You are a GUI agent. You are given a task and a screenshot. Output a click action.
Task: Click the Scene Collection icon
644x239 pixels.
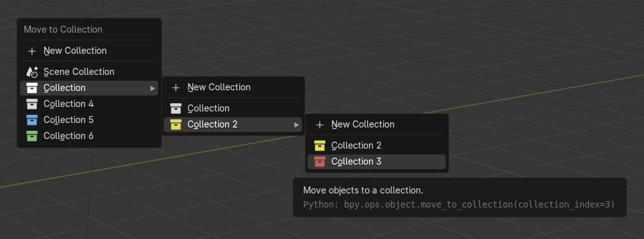coord(31,72)
